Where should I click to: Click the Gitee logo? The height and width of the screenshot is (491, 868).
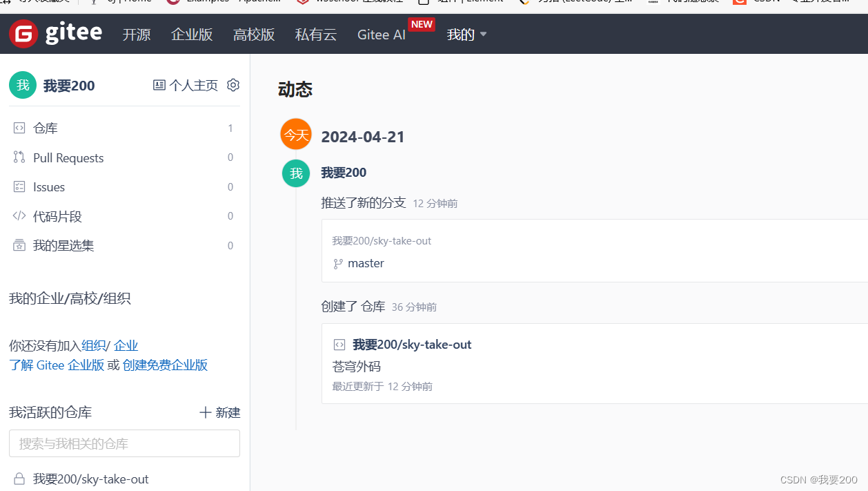(55, 33)
